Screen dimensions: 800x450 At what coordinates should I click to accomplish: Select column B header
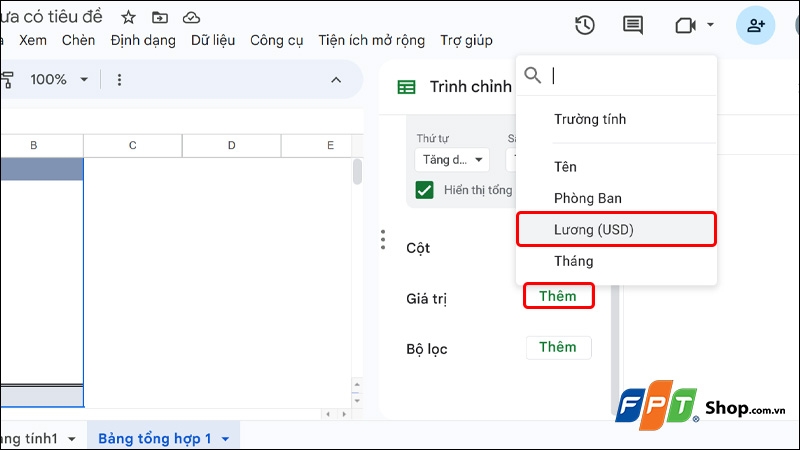[34, 145]
